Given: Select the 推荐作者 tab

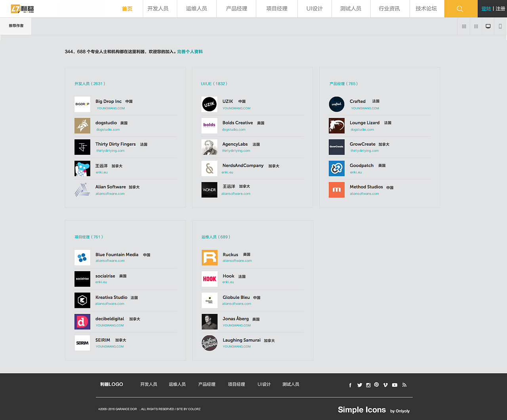Looking at the screenshot, I should tap(16, 26).
